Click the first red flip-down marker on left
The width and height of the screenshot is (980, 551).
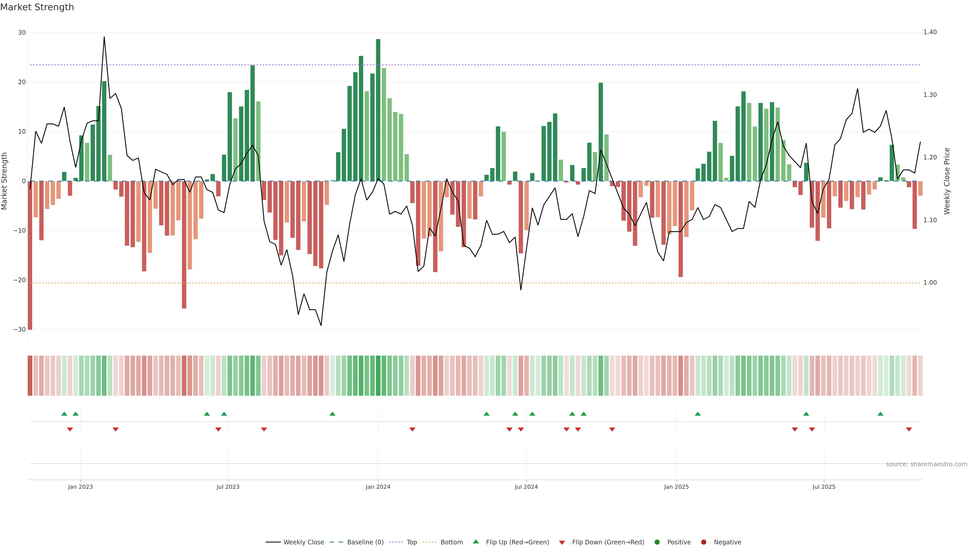70,429
